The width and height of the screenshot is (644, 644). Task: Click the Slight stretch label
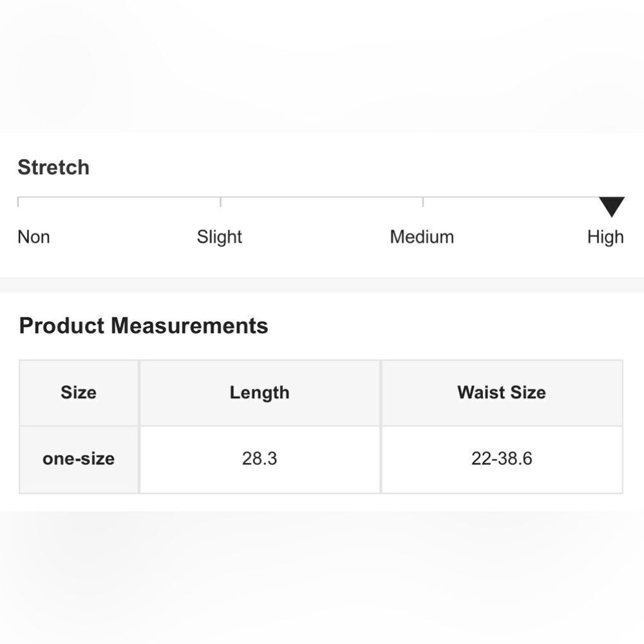220,237
